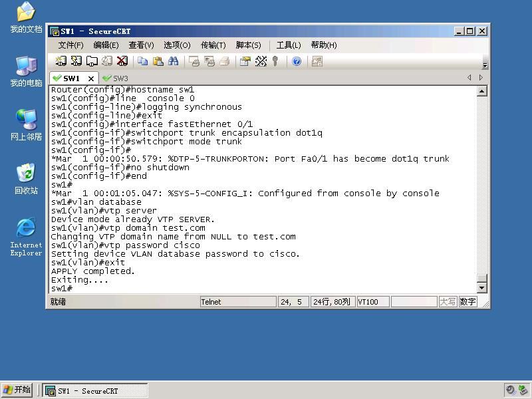This screenshot has height=399, width=532.
Task: Click the 24行, 80列 status field
Action: click(332, 302)
